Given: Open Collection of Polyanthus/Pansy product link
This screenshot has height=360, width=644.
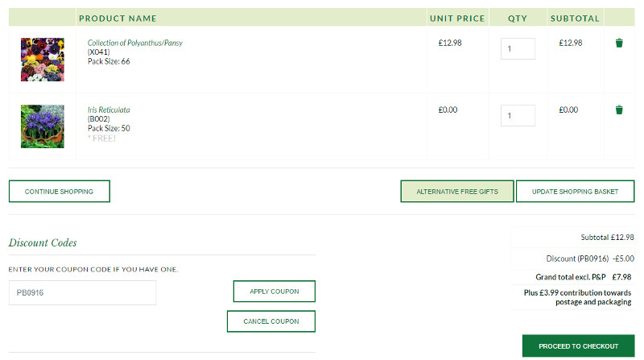Looking at the screenshot, I should pyautogui.click(x=134, y=43).
